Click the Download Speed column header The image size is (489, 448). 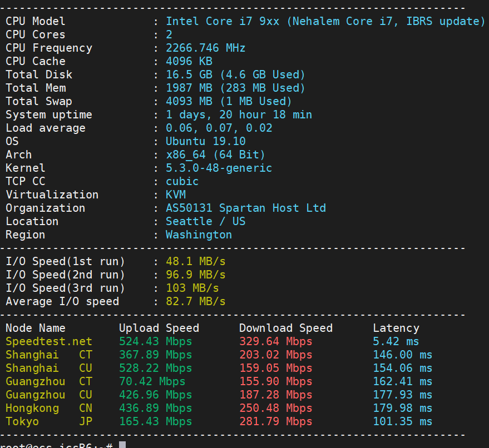pos(285,328)
